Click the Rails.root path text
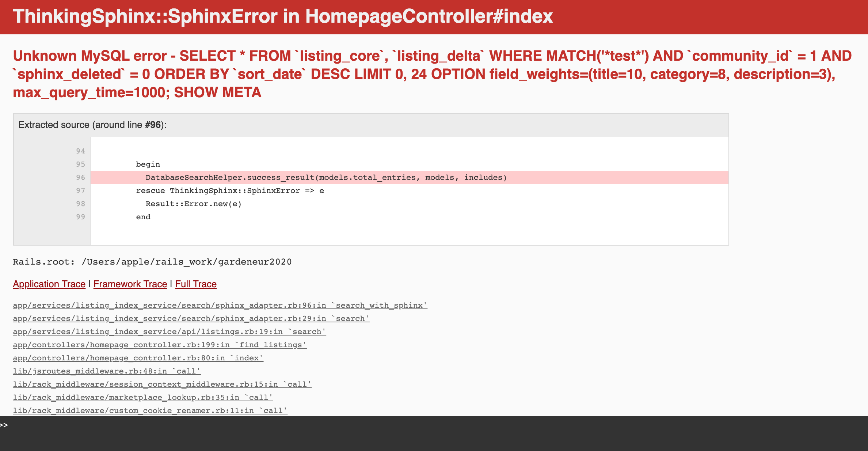 pyautogui.click(x=152, y=262)
